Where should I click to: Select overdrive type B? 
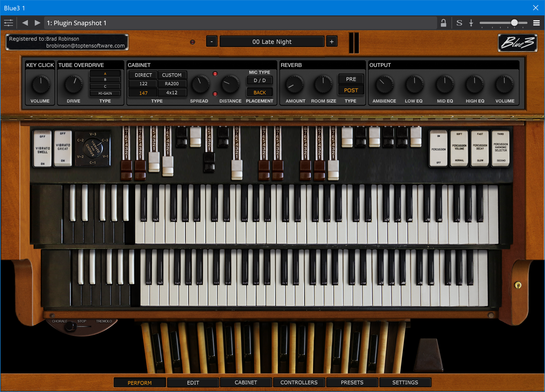click(105, 80)
